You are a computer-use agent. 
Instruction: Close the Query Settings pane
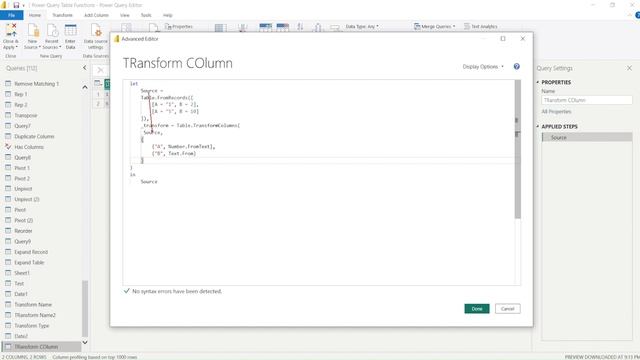(x=629, y=68)
